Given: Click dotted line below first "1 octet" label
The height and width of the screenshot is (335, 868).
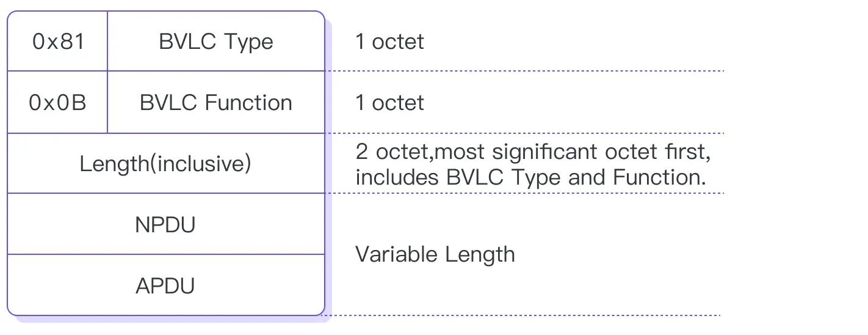Looking at the screenshot, I should click(x=525, y=71).
